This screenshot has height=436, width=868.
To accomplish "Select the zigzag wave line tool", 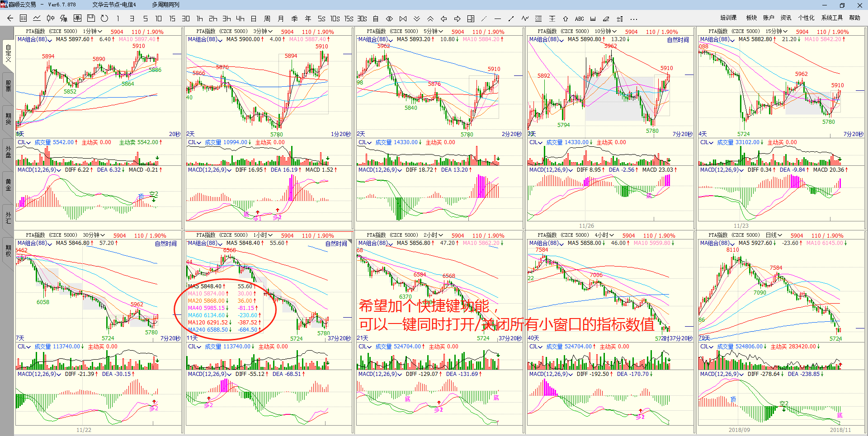I will [x=525, y=19].
